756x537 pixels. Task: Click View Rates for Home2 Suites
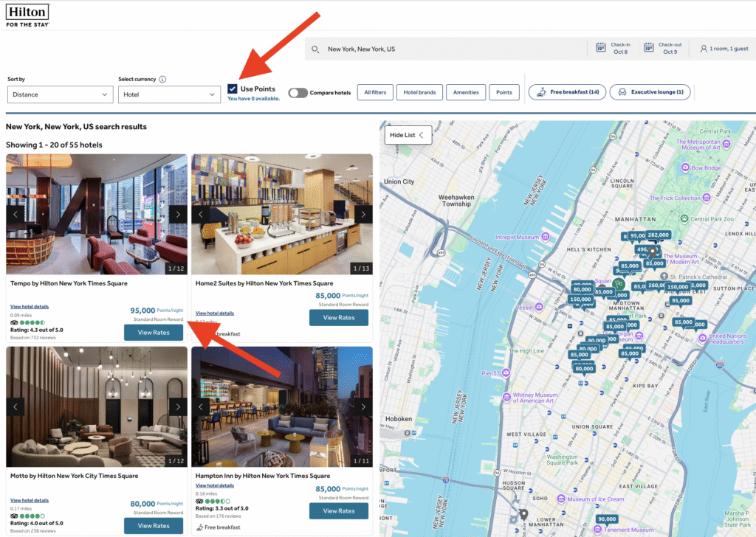pyautogui.click(x=338, y=318)
